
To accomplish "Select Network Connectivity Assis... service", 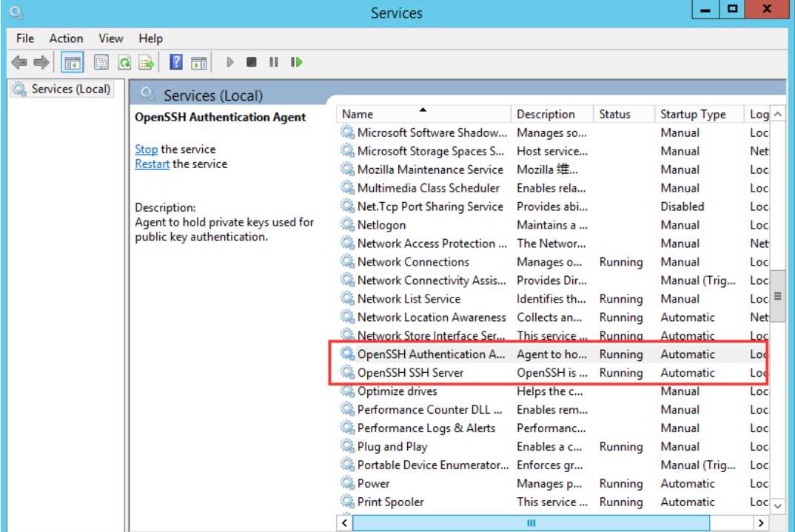I will [x=432, y=280].
